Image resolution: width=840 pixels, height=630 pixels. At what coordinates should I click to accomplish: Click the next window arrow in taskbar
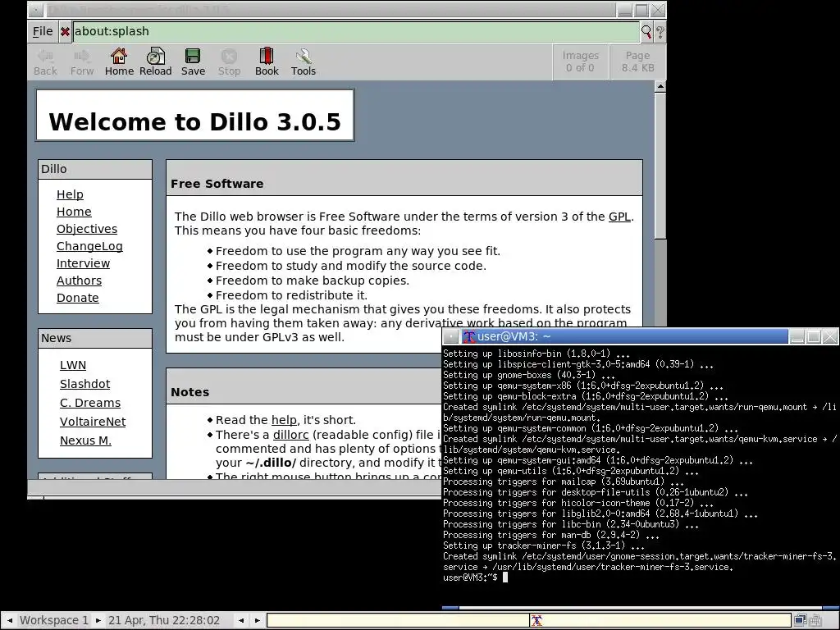point(257,620)
